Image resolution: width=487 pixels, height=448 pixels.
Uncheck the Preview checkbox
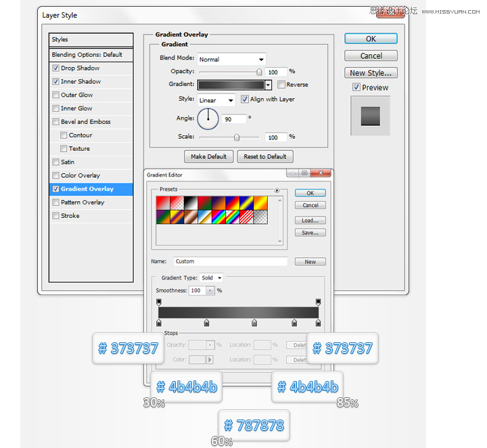pos(356,87)
